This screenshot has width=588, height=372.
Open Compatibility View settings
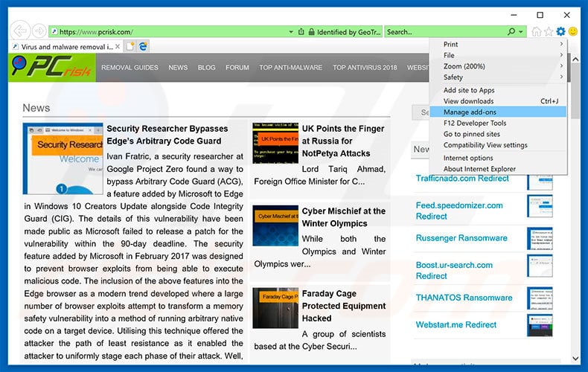[x=498, y=145]
